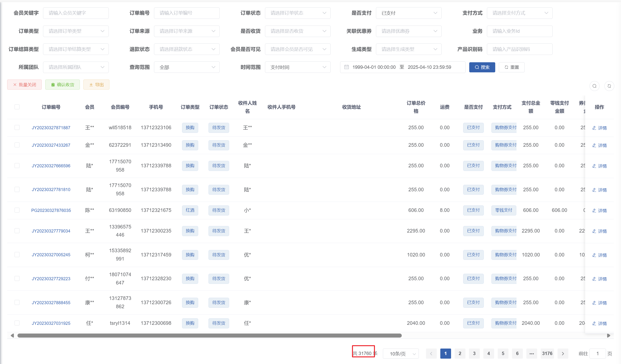The height and width of the screenshot is (364, 621).
Task: Click the round refresh icon above table
Action: [609, 86]
